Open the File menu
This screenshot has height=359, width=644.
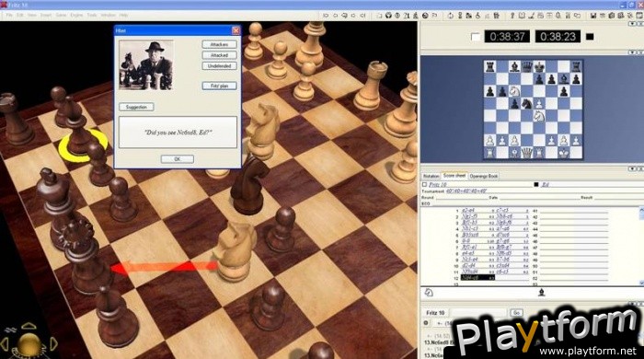coord(8,16)
